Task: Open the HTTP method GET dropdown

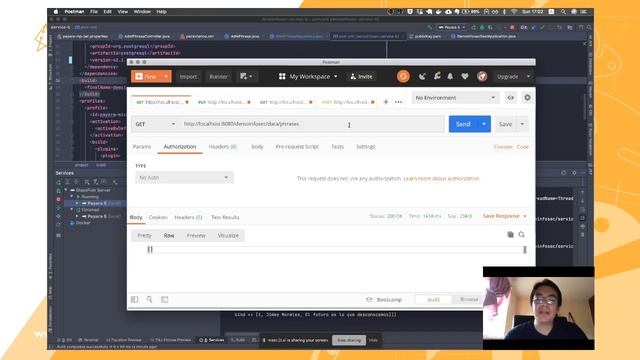Action: pyautogui.click(x=155, y=124)
